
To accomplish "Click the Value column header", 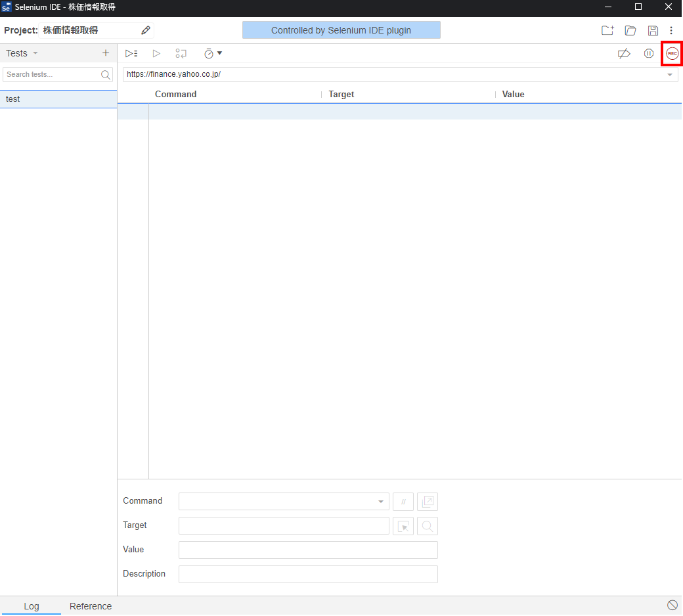I will click(x=513, y=94).
